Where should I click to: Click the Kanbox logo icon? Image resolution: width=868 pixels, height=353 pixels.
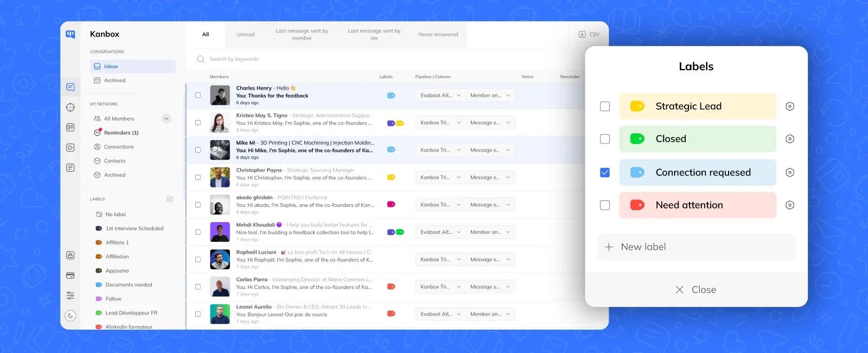(x=71, y=34)
